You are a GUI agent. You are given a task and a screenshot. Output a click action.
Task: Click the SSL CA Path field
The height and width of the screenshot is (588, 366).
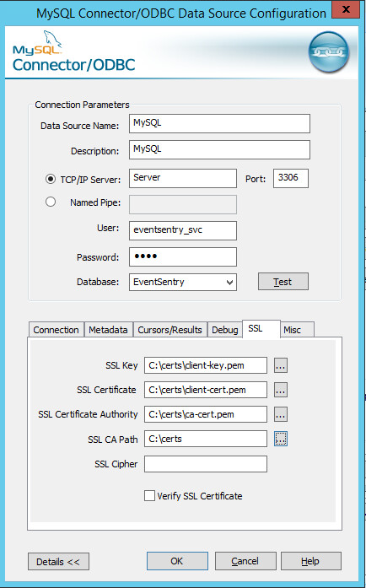click(206, 439)
